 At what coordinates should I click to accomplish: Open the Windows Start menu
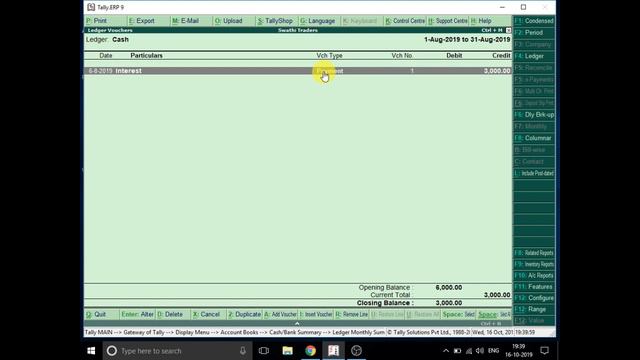(x=91, y=351)
